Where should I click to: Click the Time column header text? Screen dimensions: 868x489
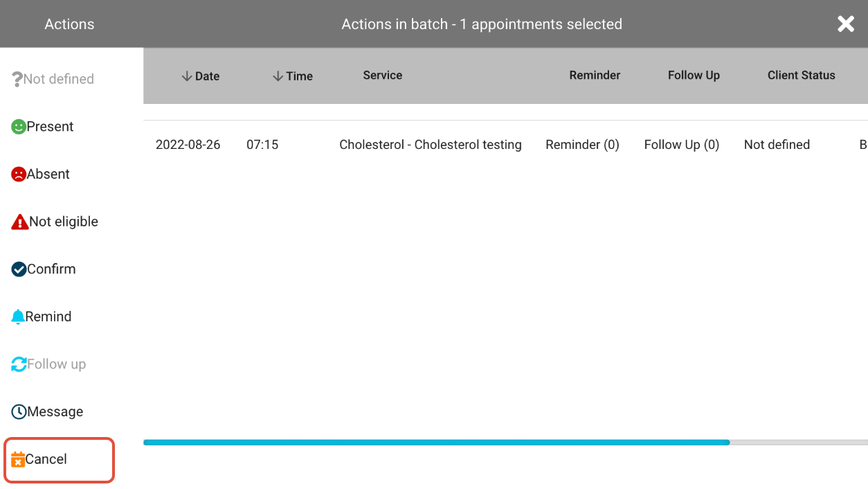(x=299, y=76)
